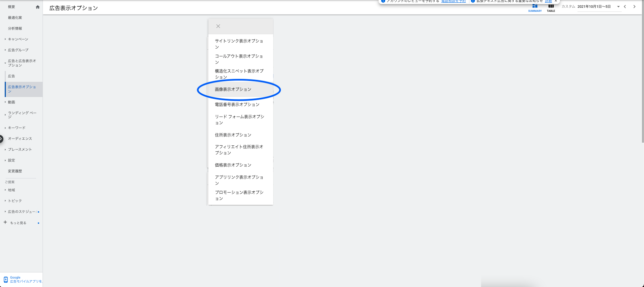644x287 pixels.
Task: Close the ad extension type menu
Action: click(218, 26)
